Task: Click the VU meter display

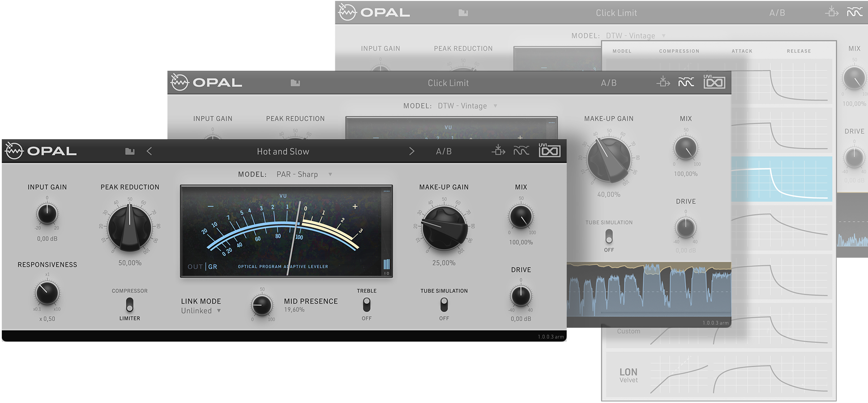Action: 286,231
